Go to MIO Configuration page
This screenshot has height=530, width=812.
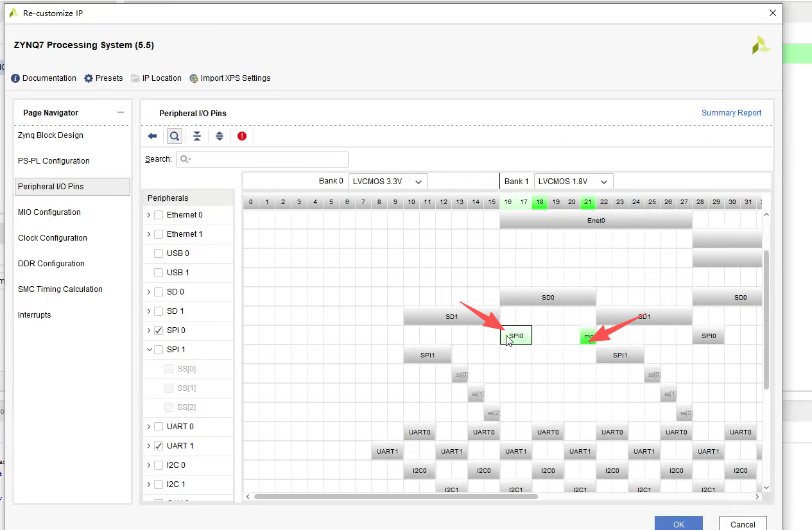49,212
